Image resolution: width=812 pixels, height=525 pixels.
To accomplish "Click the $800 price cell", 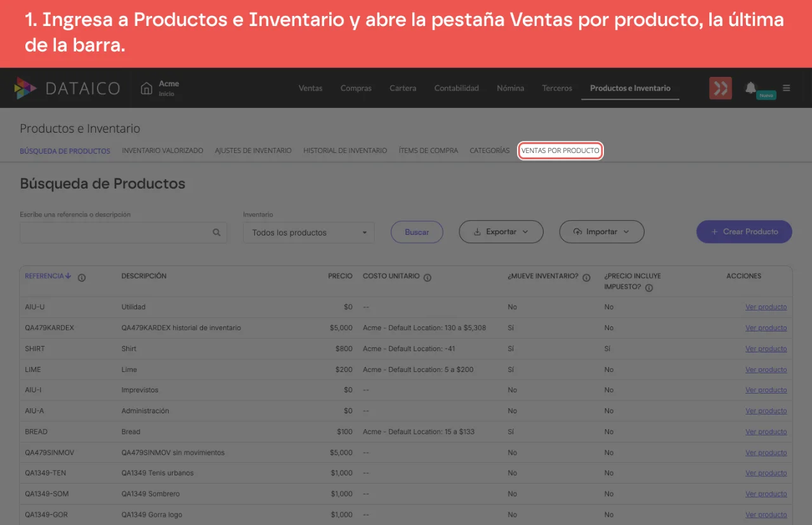I will tap(344, 349).
